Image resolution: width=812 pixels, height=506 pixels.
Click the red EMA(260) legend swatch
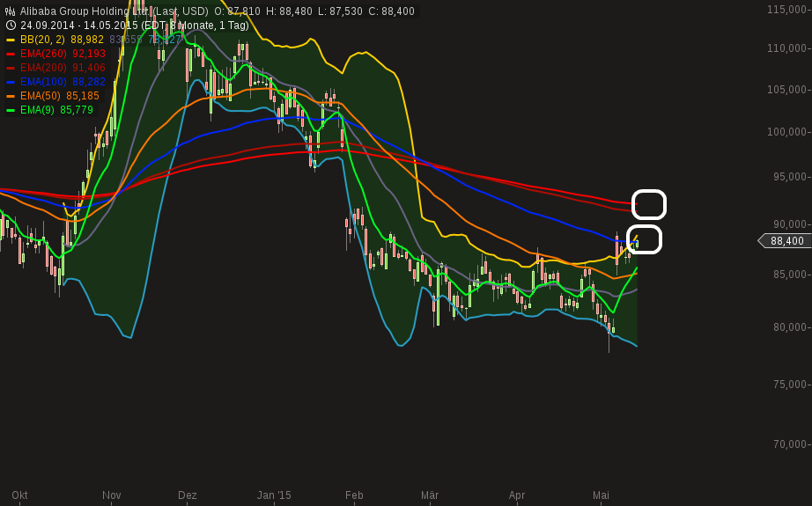(11, 54)
